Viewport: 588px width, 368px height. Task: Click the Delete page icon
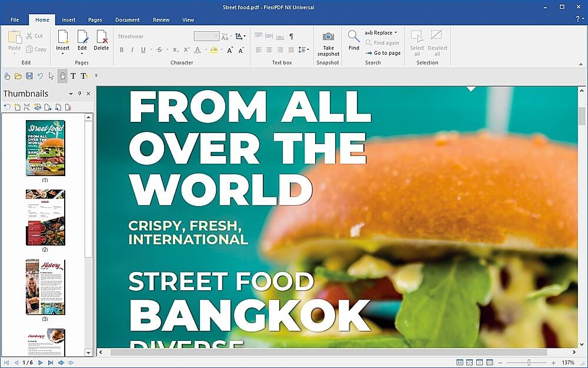point(101,37)
